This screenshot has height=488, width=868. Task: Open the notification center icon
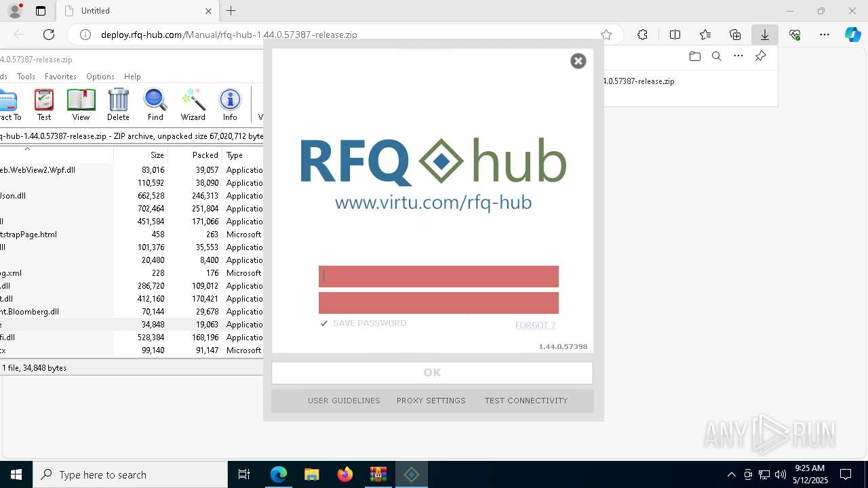click(846, 474)
